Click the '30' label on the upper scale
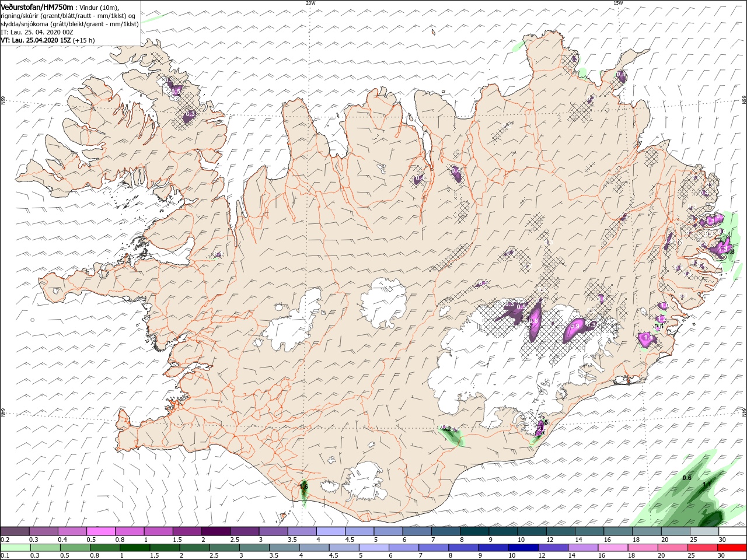This screenshot has width=747, height=560. (x=722, y=540)
